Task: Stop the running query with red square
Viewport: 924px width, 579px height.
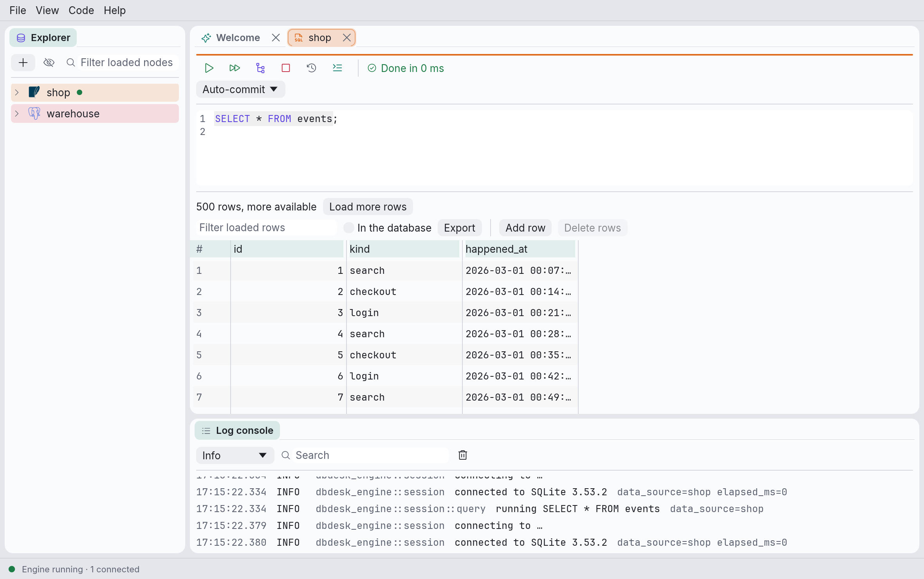Action: click(x=286, y=68)
